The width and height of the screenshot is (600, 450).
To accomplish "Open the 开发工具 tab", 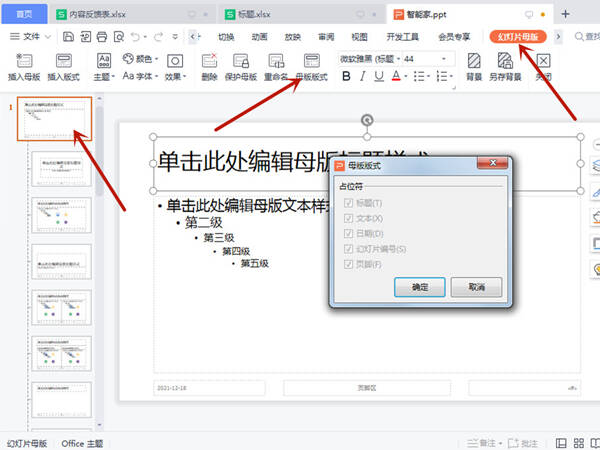I will (x=403, y=37).
